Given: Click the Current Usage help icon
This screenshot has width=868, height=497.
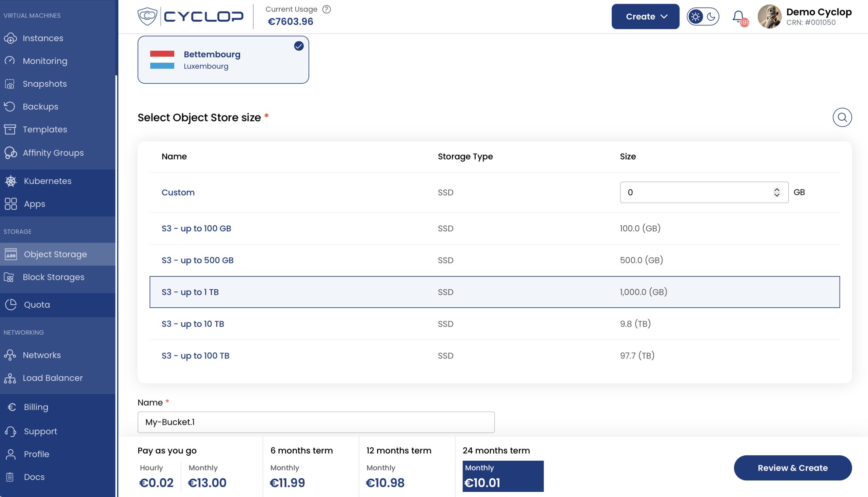Looking at the screenshot, I should point(327,9).
